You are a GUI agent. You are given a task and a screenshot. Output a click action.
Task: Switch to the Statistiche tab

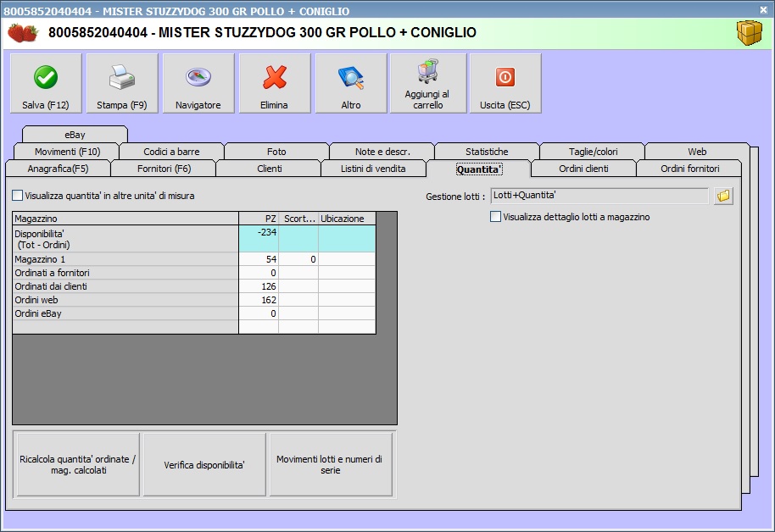tap(487, 151)
